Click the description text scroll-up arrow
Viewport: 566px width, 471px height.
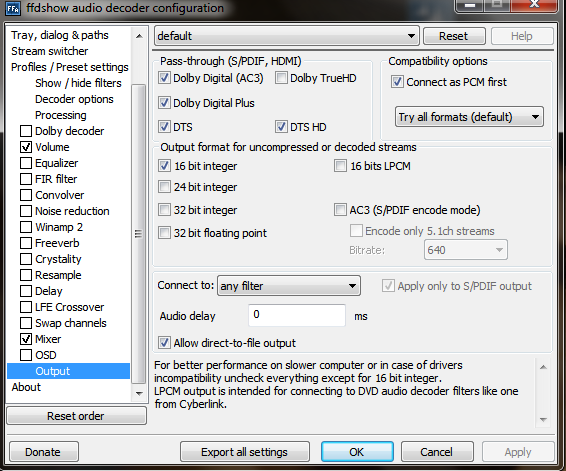coord(543,367)
